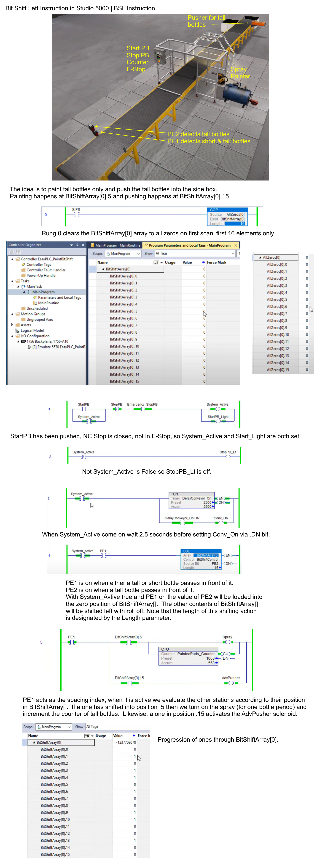Screen dimensions: 328x868
Task: Click the Logical Model icon
Action: click(x=17, y=331)
